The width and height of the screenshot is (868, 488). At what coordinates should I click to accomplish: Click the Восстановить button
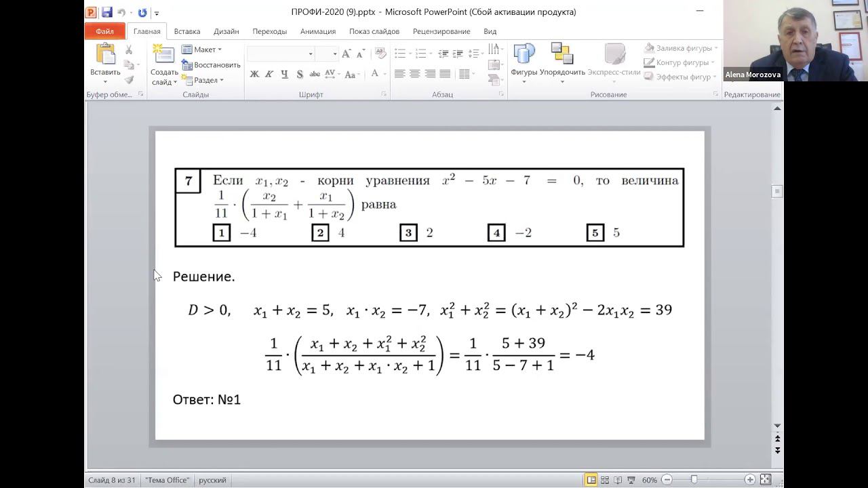(211, 65)
